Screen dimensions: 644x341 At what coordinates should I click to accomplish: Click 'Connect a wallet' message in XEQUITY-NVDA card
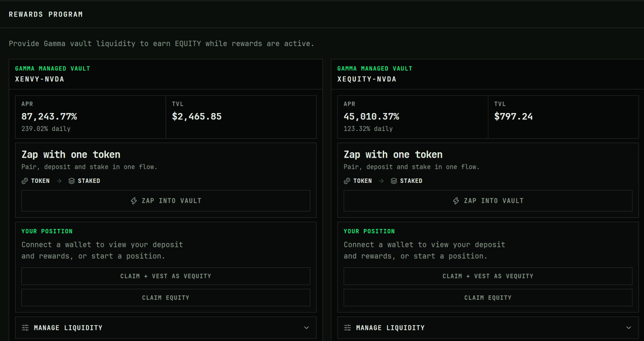pos(425,250)
